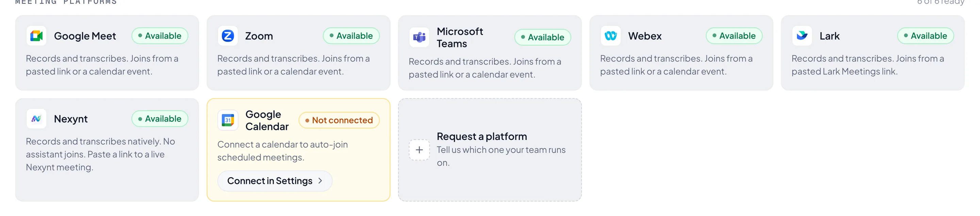Click the Zoom logo icon
980x216 pixels.
pos(228,36)
